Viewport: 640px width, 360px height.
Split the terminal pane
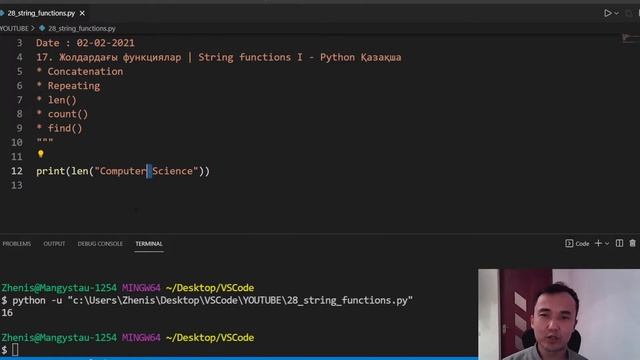coord(619,243)
